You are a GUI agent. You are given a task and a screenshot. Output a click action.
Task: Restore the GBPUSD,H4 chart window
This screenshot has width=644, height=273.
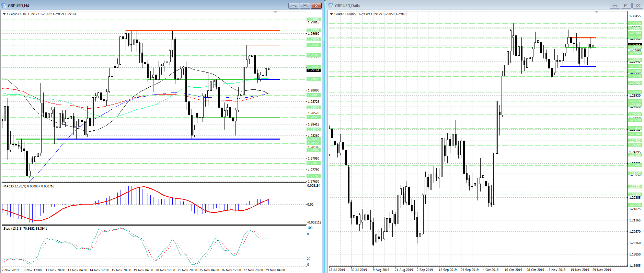click(x=304, y=6)
